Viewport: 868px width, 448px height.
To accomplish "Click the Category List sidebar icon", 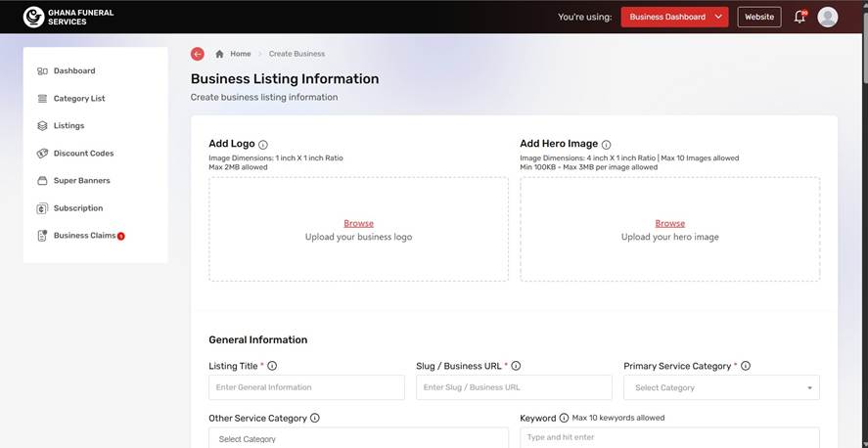I will point(42,99).
